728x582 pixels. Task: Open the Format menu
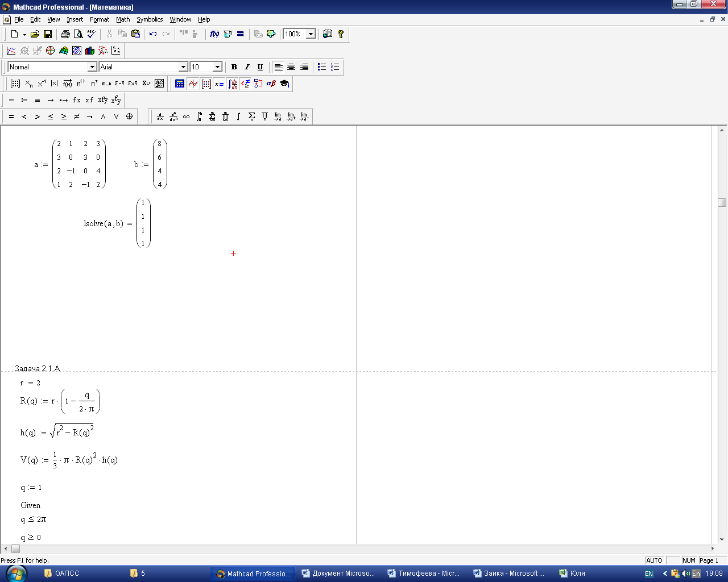100,19
